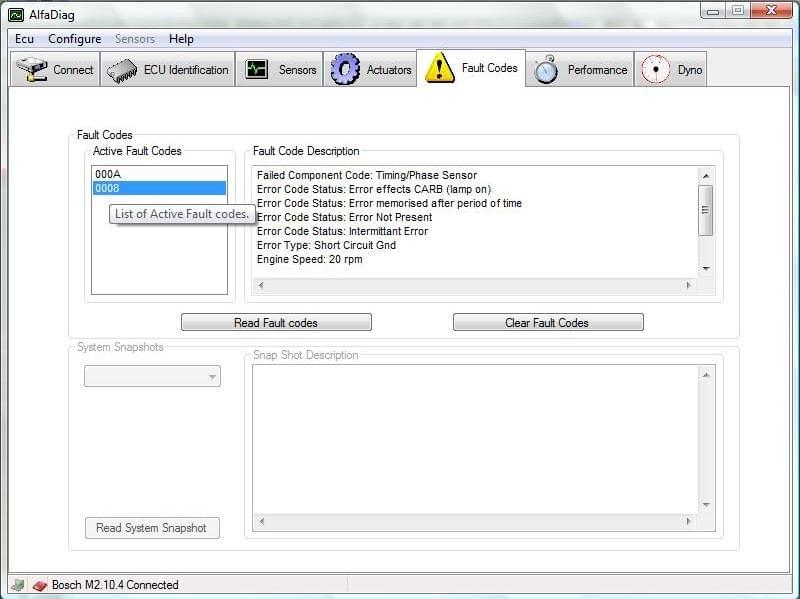Maximize the AlfaDiag window
The image size is (800, 599).
[738, 11]
